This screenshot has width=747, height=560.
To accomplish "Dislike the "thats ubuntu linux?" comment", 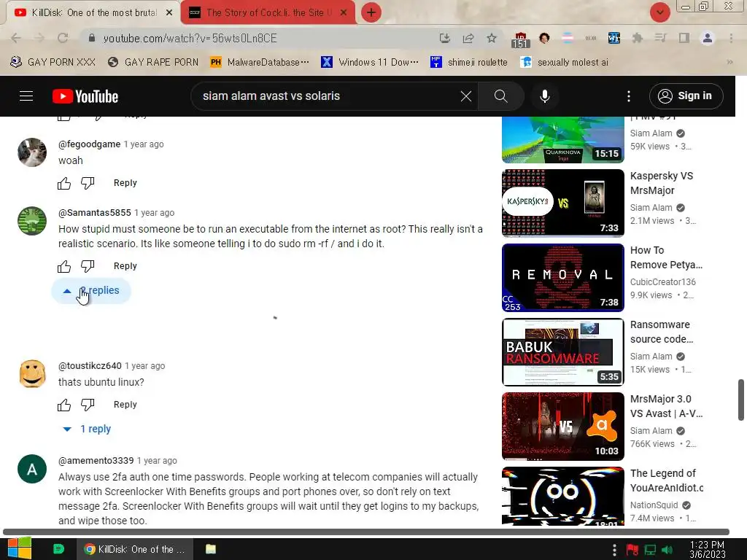I will (88, 405).
